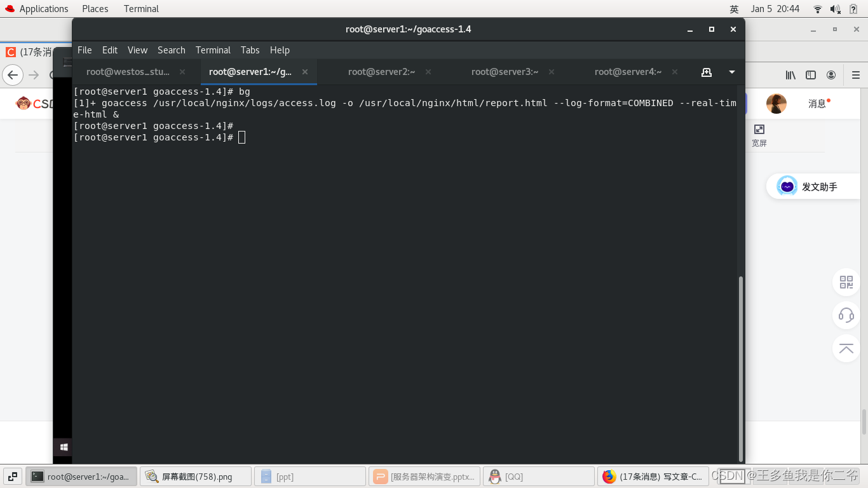The image size is (868, 488).
Task: Minimize the Firefox window
Action: [x=813, y=30]
